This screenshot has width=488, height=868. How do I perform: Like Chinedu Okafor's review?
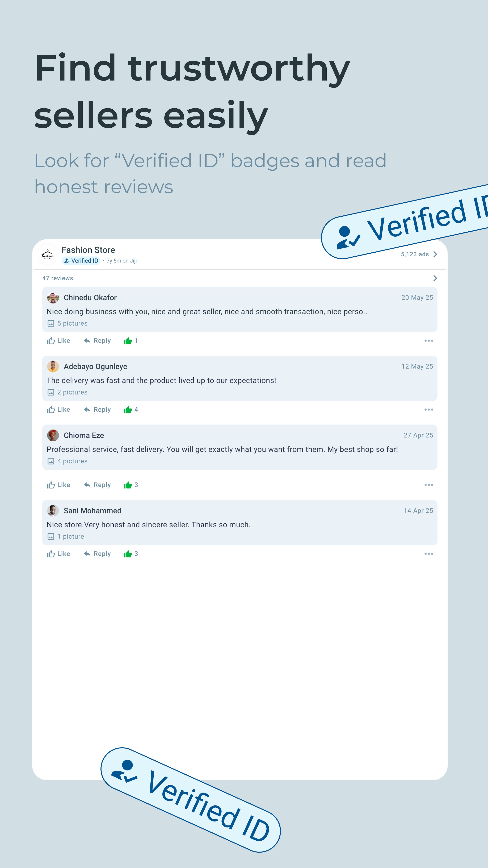pos(58,341)
